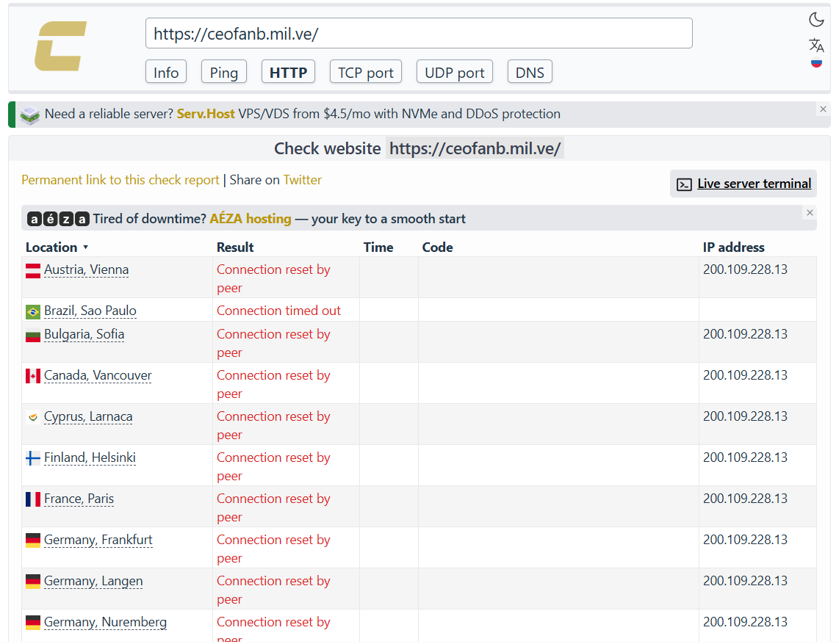Switch to TCP port check
The width and height of the screenshot is (839, 644).
(365, 72)
